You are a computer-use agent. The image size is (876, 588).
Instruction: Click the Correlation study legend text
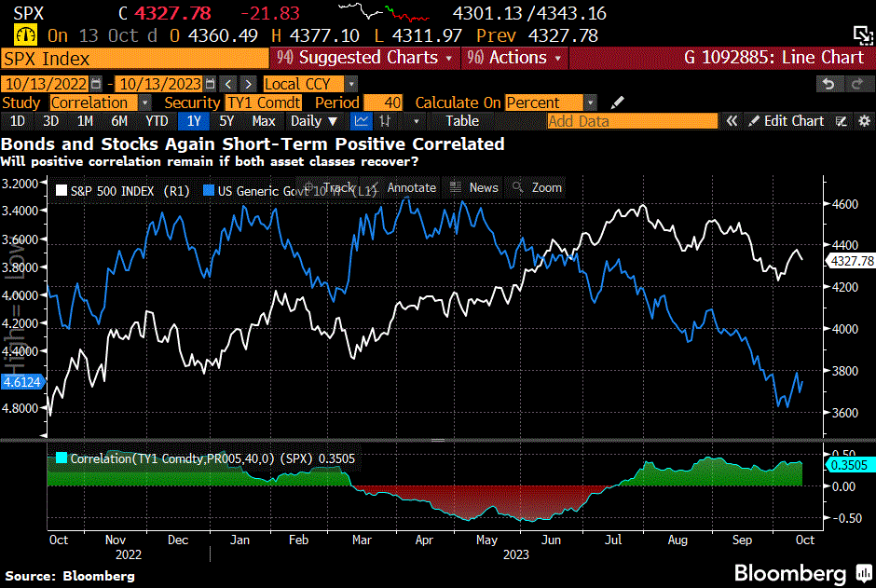pyautogui.click(x=212, y=458)
